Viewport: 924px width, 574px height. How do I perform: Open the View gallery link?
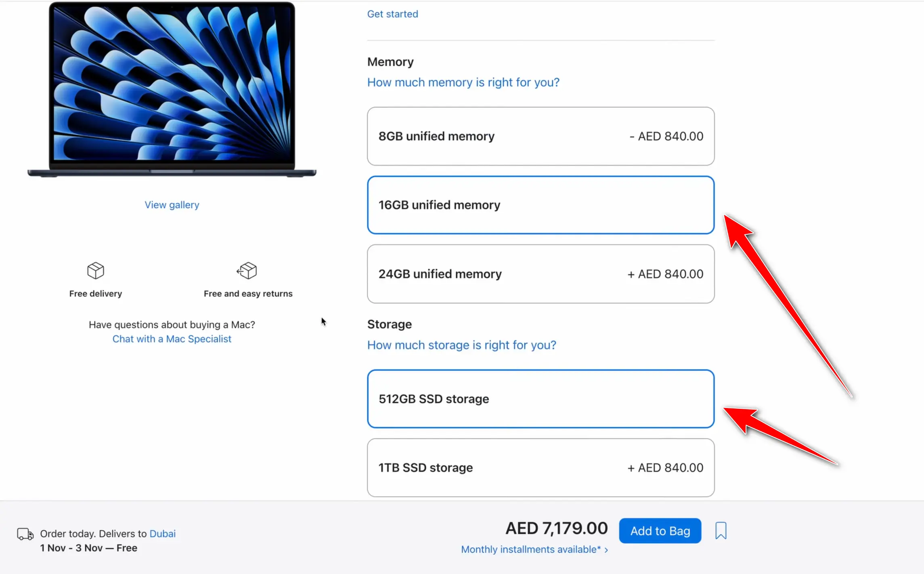tap(172, 205)
